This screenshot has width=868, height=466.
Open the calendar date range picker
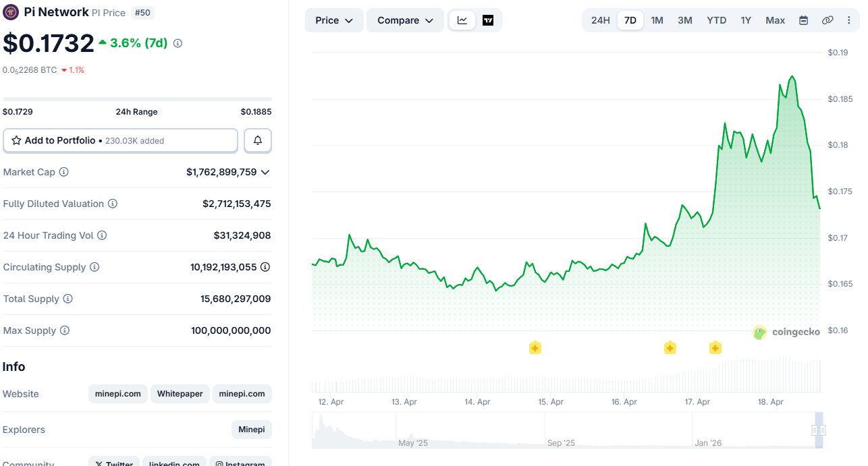click(803, 20)
